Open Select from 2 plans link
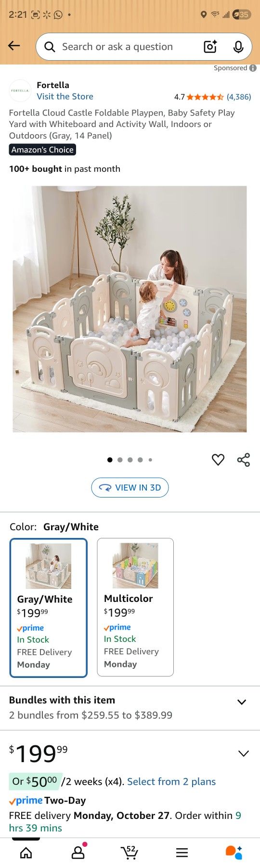 point(171,781)
